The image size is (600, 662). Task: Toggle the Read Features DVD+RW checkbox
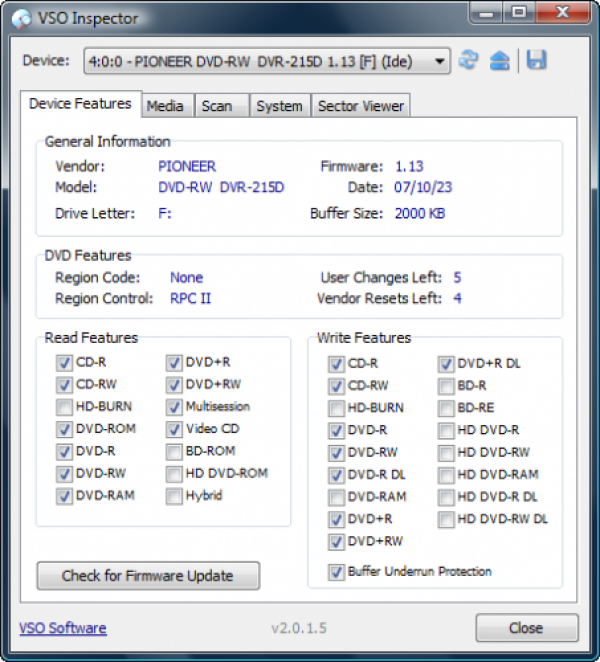click(x=174, y=385)
